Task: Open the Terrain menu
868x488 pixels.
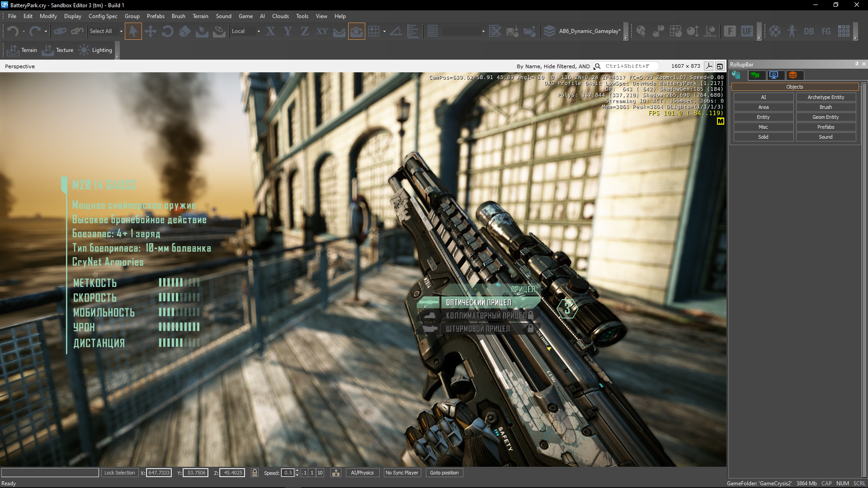Action: pyautogui.click(x=200, y=16)
